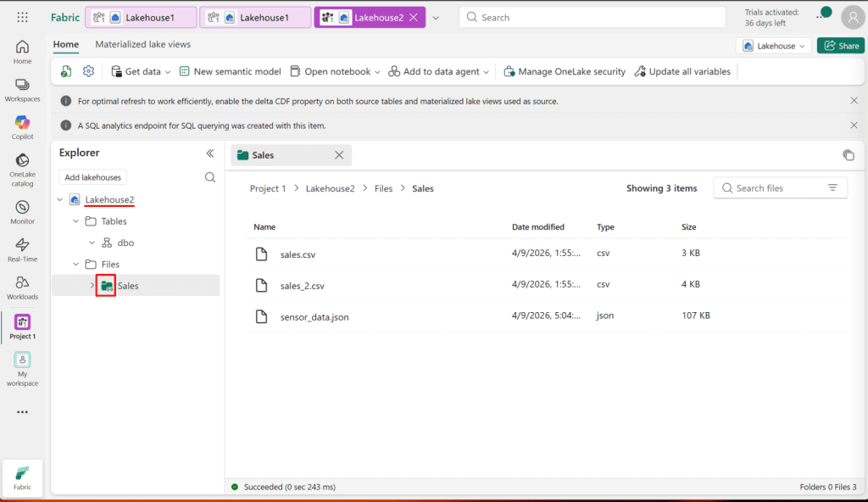Click the green Share button

point(840,46)
